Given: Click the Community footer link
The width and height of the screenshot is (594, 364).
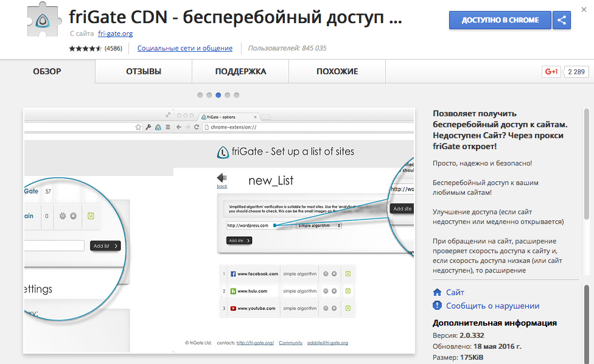Looking at the screenshot, I should (x=290, y=343).
